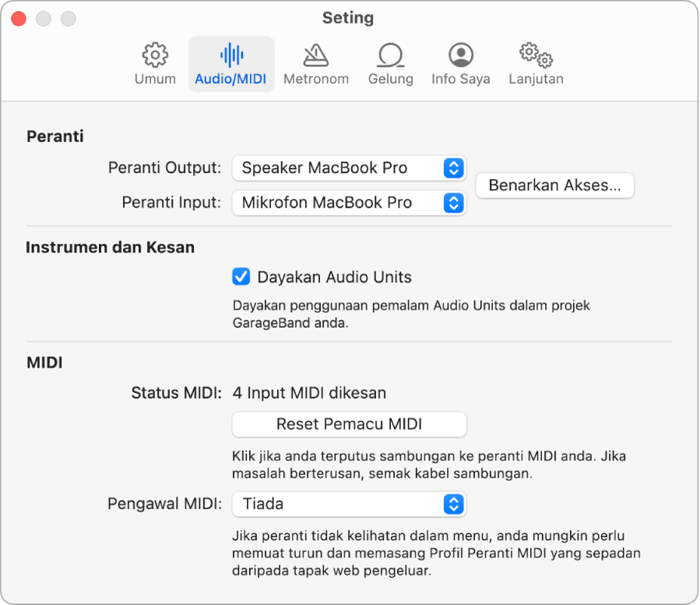Viewport: 700px width, 605px height.
Task: Click the Umum gear icon
Action: pos(154,55)
